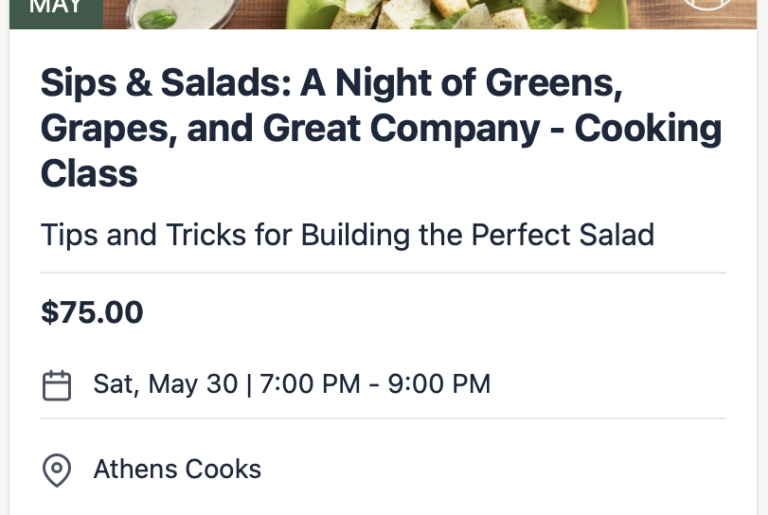The image size is (768, 515).
Task: Click the divider line above the venue row
Action: pos(383,418)
